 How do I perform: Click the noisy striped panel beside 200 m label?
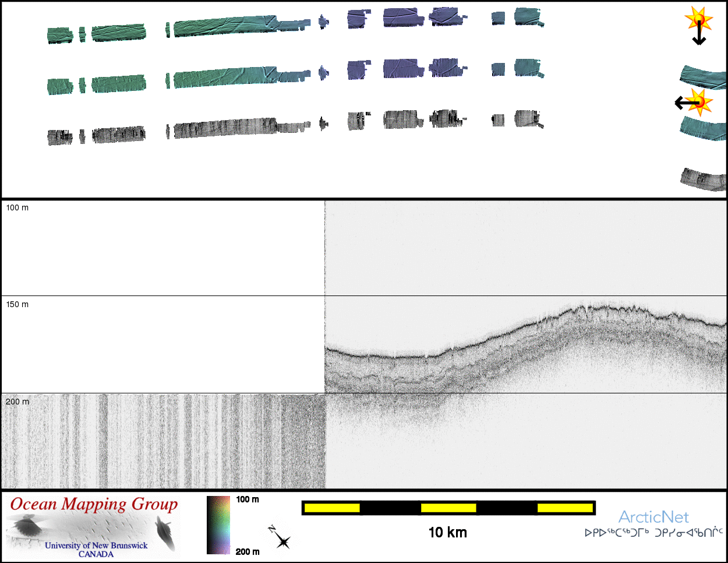coord(163,441)
